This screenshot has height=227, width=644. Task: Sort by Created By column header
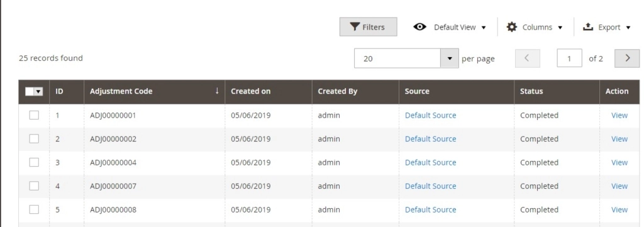tap(355, 92)
